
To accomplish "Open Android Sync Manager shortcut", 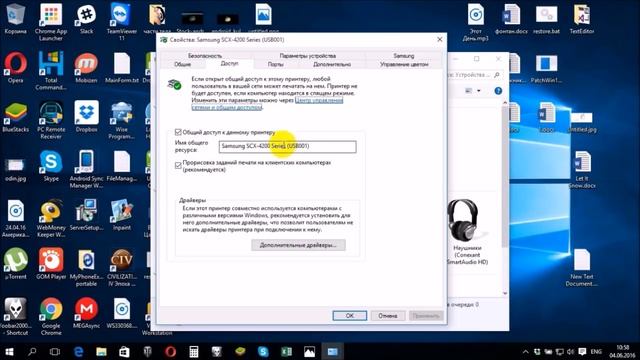I will coord(86,169).
